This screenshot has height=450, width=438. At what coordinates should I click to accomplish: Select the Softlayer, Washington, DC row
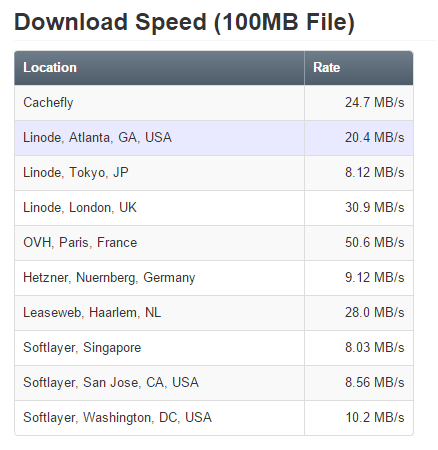click(x=214, y=418)
